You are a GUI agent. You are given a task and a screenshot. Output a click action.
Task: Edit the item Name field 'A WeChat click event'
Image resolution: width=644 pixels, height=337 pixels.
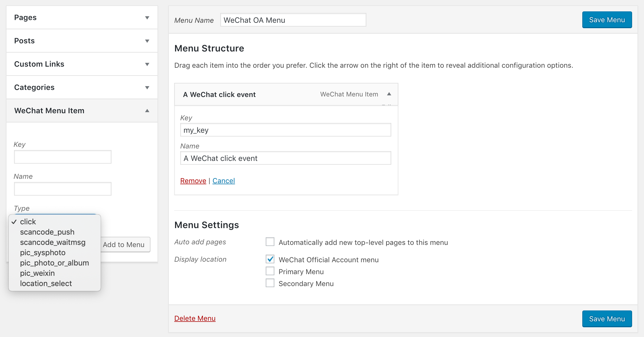(285, 158)
